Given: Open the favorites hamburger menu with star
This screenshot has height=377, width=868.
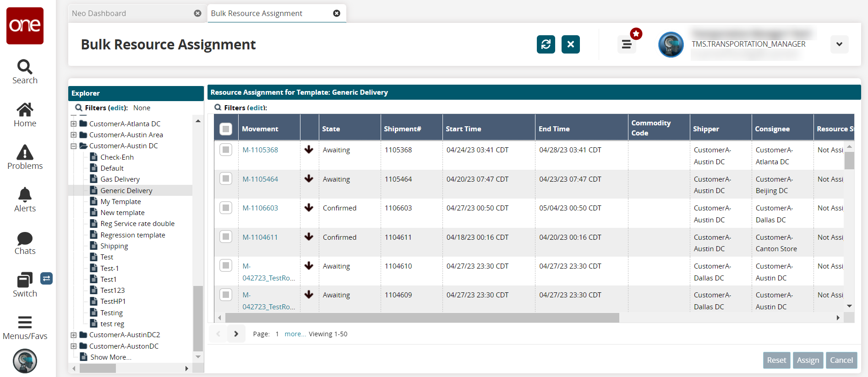Looking at the screenshot, I should [627, 44].
